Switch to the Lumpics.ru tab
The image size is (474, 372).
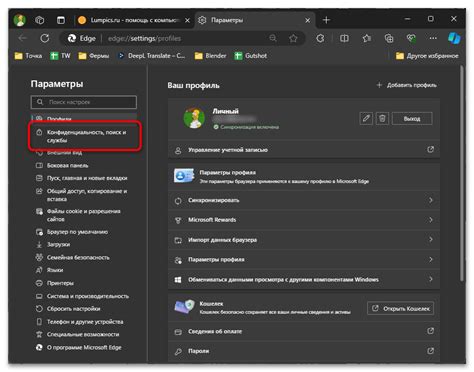click(134, 20)
